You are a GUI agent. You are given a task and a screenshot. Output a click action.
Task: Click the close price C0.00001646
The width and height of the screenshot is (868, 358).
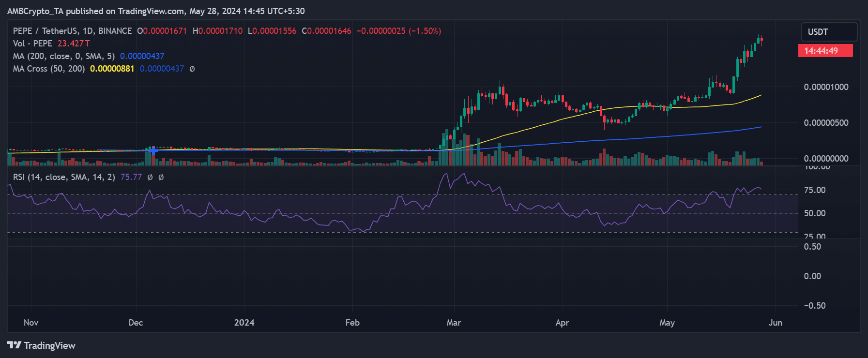tap(327, 31)
